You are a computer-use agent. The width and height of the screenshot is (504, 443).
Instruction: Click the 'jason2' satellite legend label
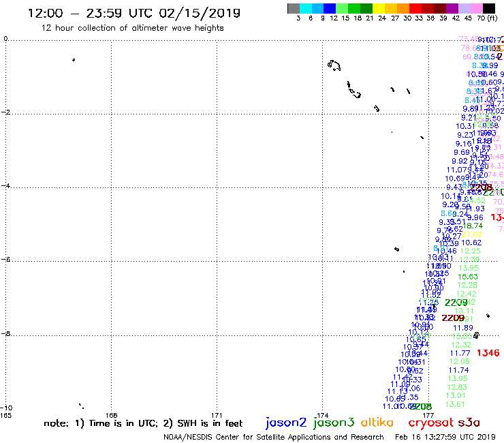[x=286, y=423]
